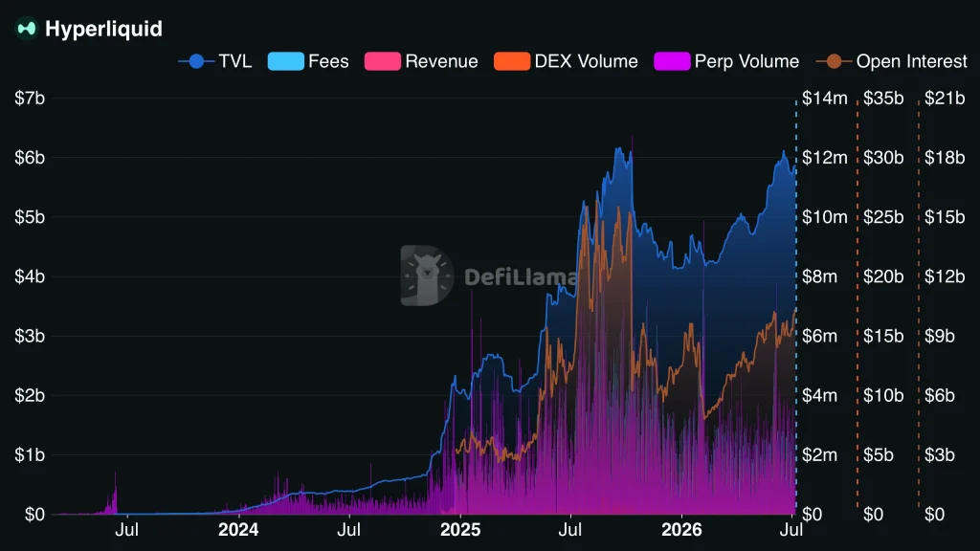Click the $12b open interest axis label
The height and width of the screenshot is (551, 980).
coord(945,276)
